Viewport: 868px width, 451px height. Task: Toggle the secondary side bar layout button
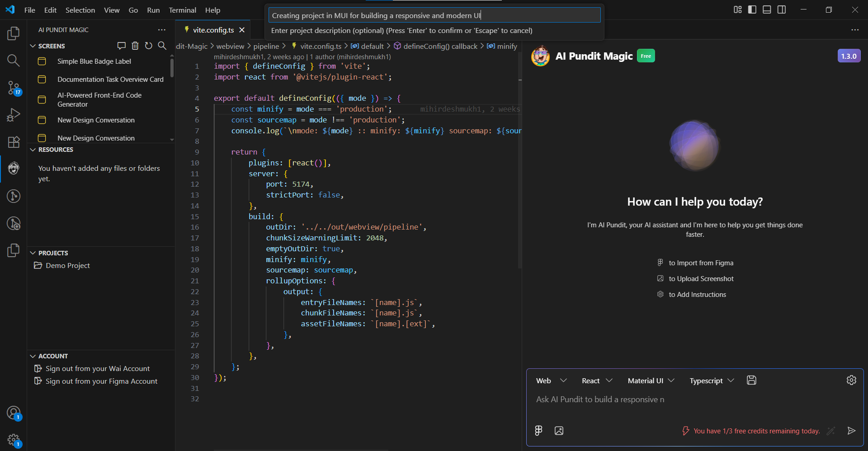point(782,9)
